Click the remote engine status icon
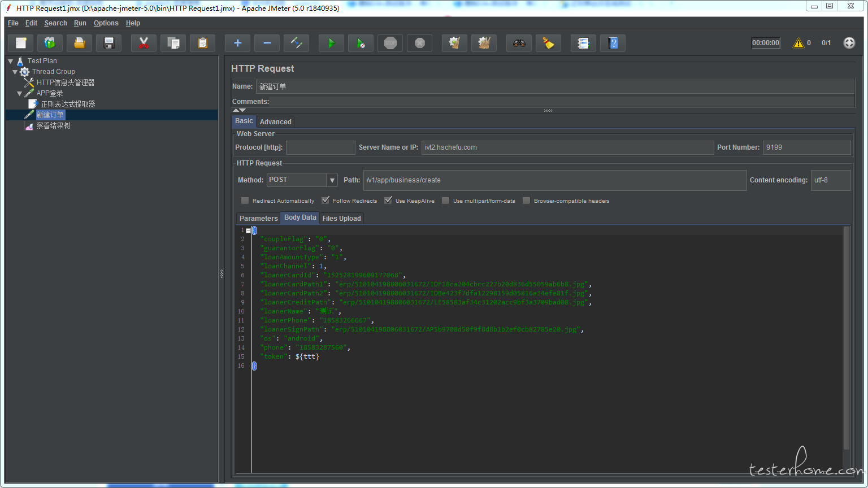The image size is (868, 488). coord(849,43)
